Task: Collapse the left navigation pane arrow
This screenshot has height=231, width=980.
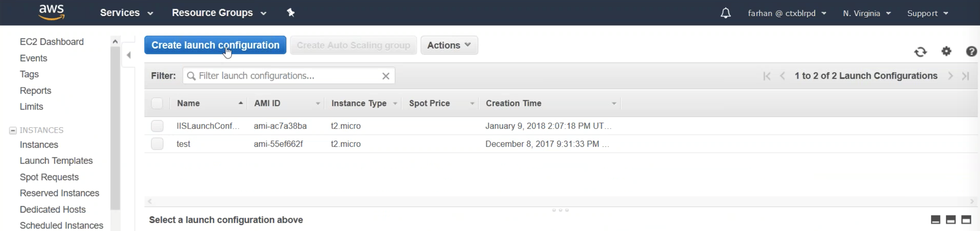Action: 129,55
